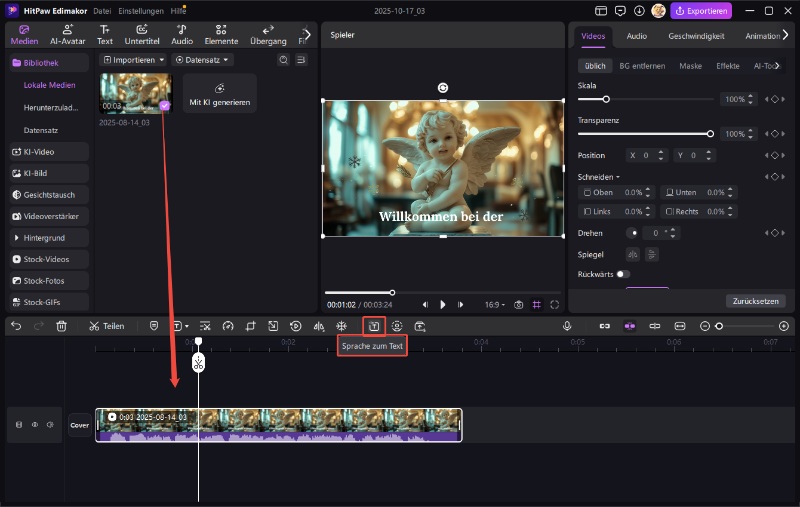800x507 pixels.
Task: Zoom in timeline with plus icon
Action: pyautogui.click(x=784, y=326)
